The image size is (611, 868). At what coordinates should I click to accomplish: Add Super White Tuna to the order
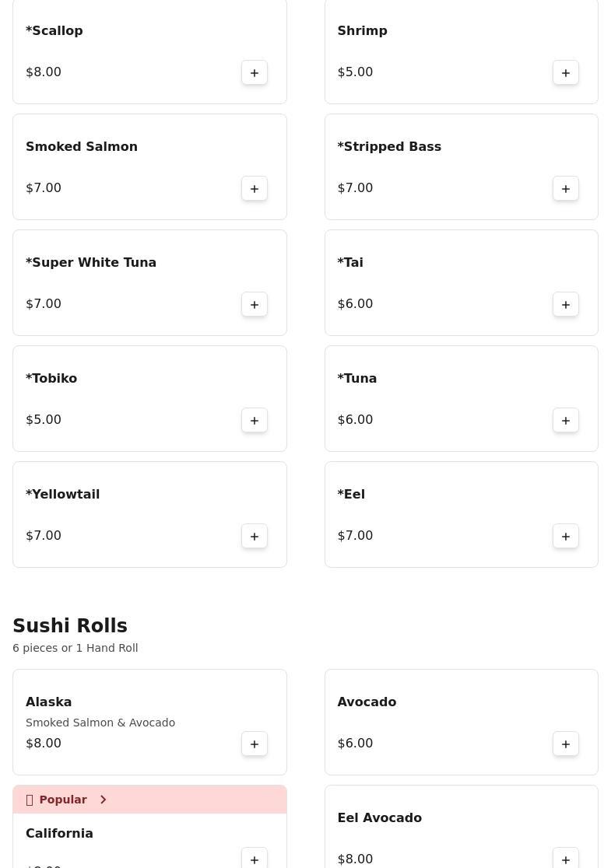click(x=255, y=304)
